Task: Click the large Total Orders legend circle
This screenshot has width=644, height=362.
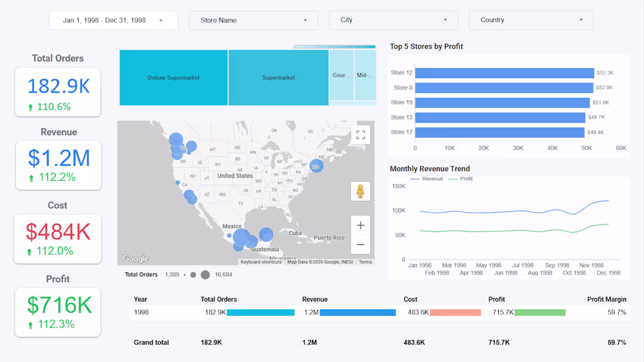Action: pyautogui.click(x=205, y=274)
